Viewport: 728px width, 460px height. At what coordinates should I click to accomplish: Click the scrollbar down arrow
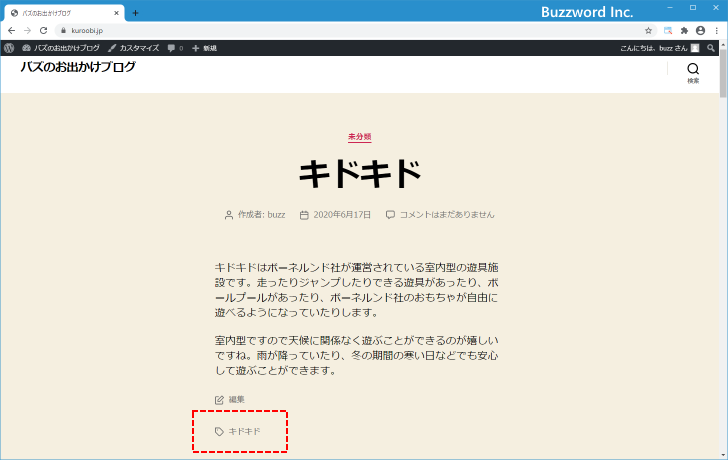pos(723,454)
